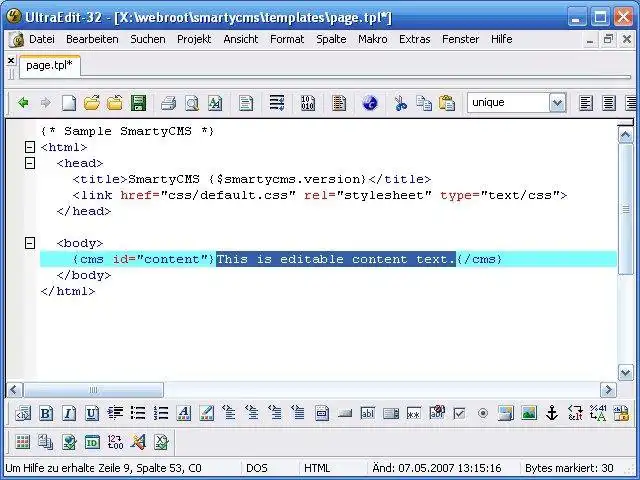This screenshot has width=640, height=480.
Task: Save file with green floppy icon
Action: click(138, 103)
